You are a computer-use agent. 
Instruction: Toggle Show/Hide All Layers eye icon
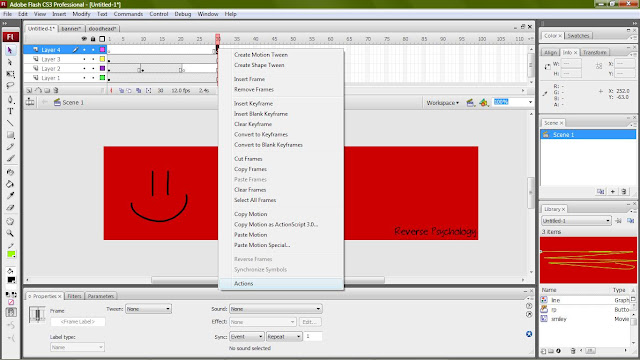click(84, 39)
